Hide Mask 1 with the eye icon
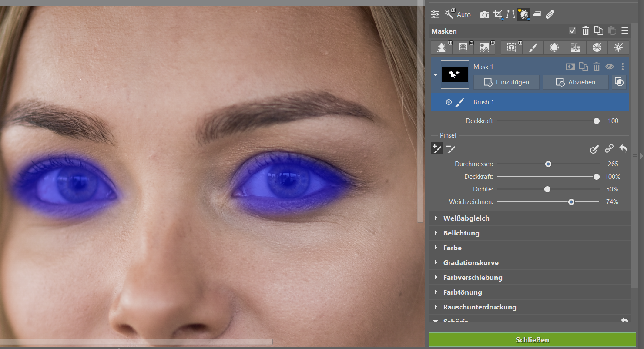The image size is (644, 349). (x=610, y=67)
